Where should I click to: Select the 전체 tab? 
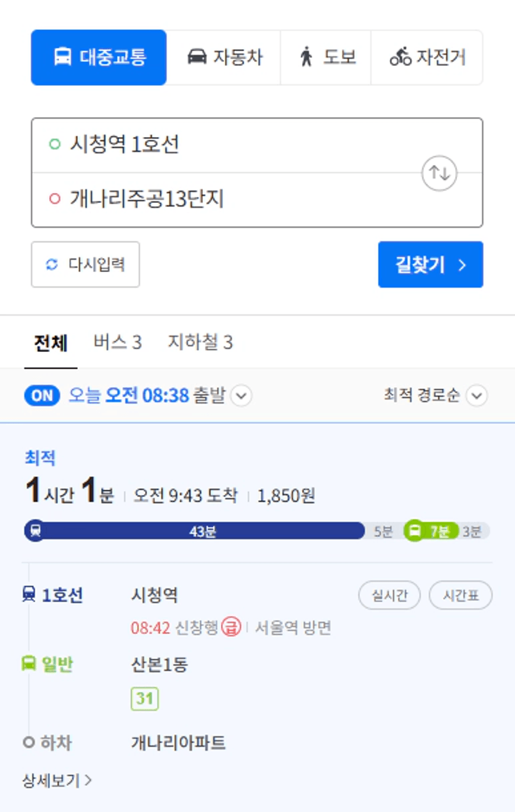(51, 343)
